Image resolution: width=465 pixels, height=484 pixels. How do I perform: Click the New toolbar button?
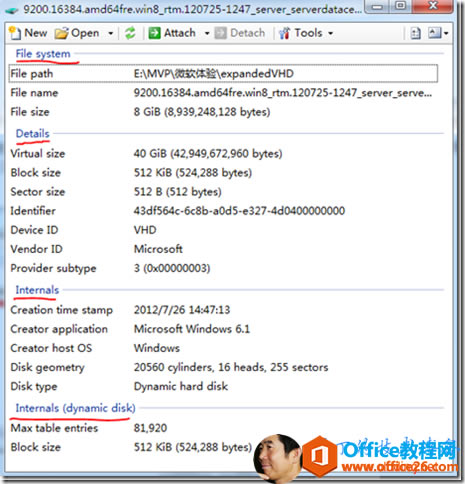28,33
